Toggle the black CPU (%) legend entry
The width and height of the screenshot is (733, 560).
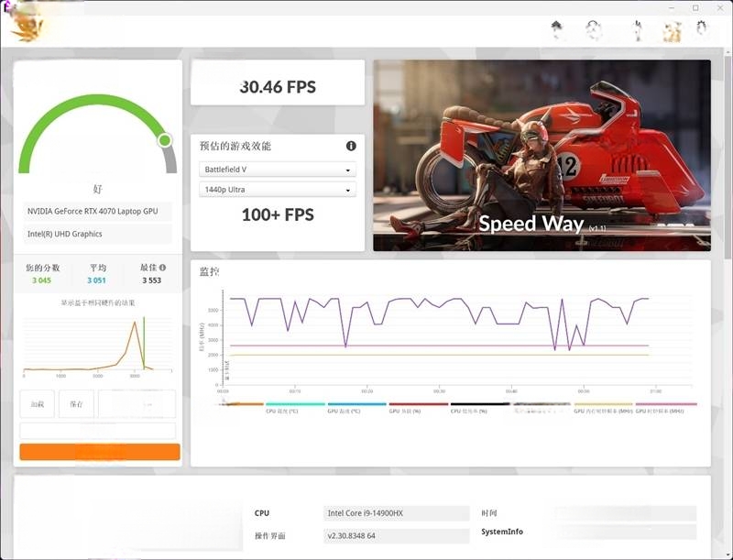click(480, 408)
